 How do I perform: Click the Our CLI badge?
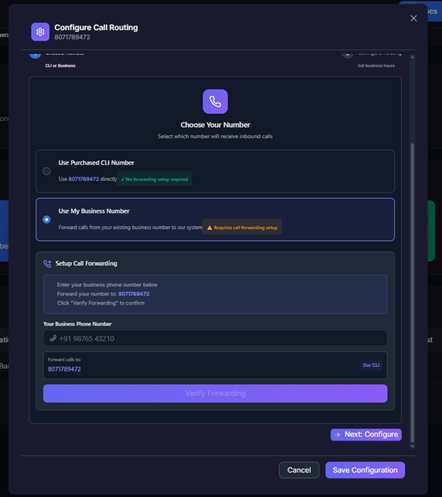pos(371,365)
